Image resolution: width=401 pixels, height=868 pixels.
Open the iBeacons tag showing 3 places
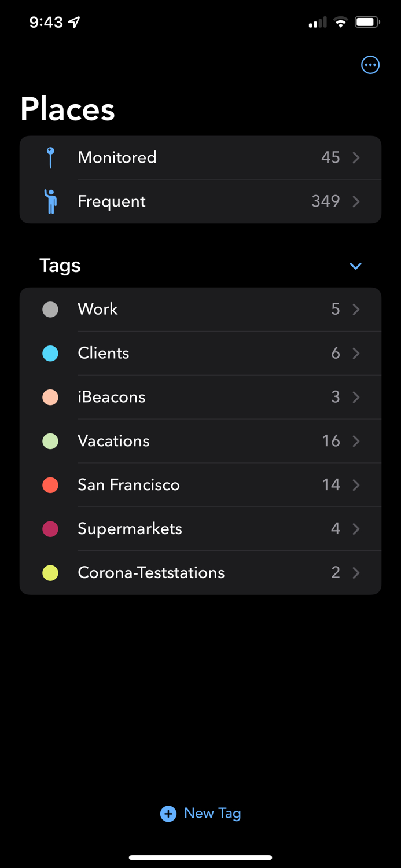200,397
